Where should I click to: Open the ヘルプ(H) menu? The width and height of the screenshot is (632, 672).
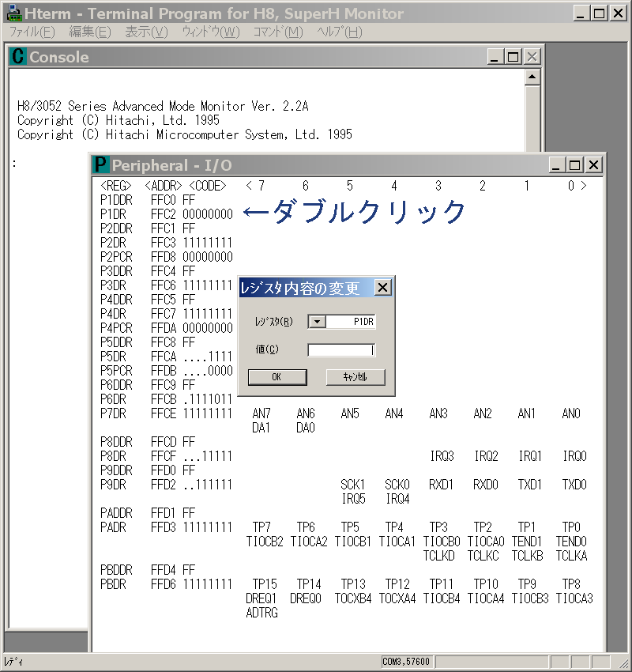(x=339, y=32)
